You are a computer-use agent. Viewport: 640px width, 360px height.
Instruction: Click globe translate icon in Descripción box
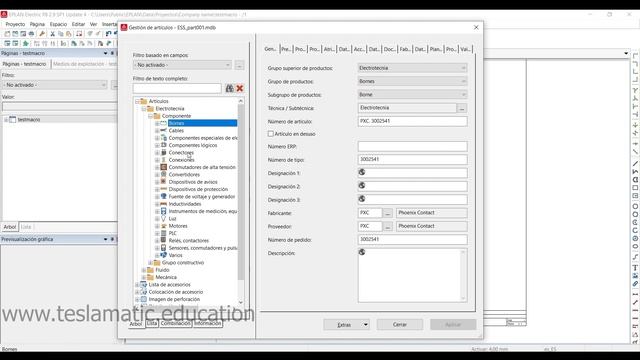point(362,252)
